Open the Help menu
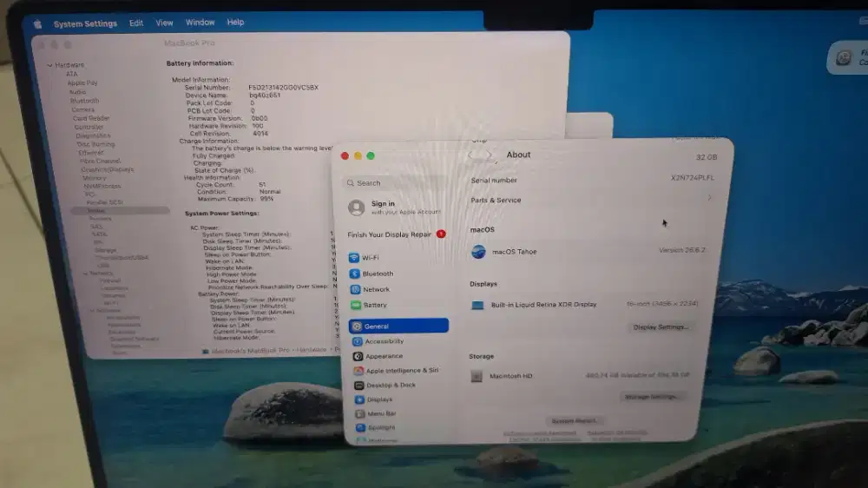 235,23
